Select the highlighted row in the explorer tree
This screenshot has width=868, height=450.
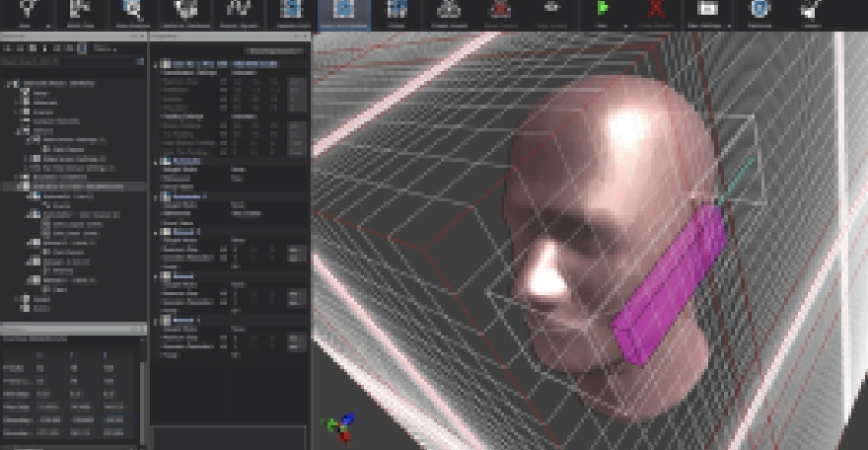click(74, 187)
